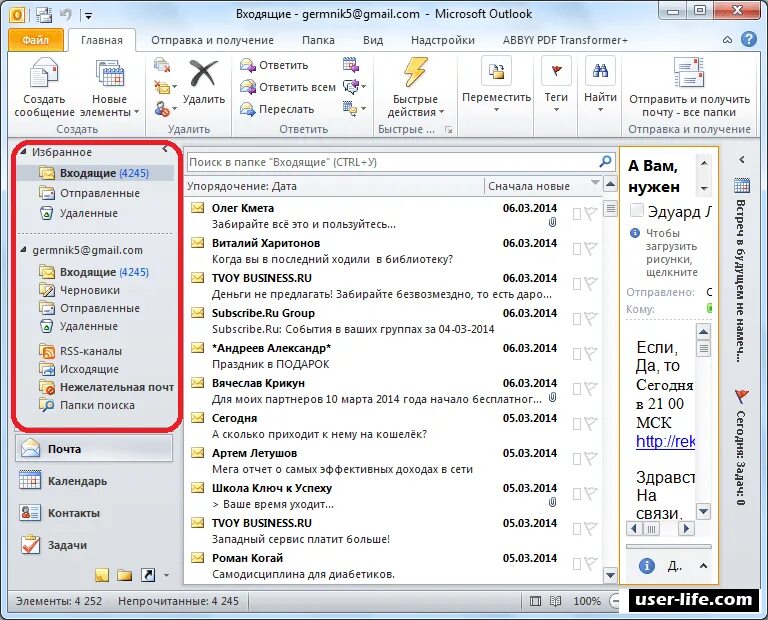Open the Папка tab

318,40
